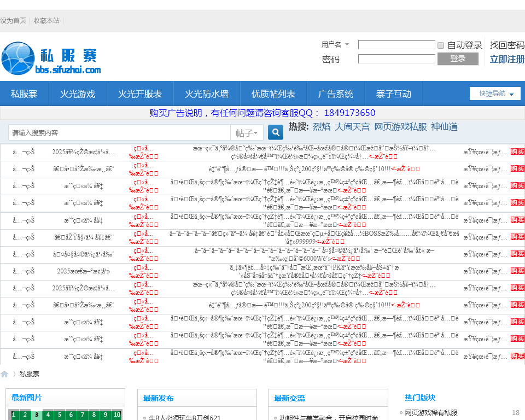Click the 登录 button
Screen dimensions: 525x420
(x=458, y=59)
